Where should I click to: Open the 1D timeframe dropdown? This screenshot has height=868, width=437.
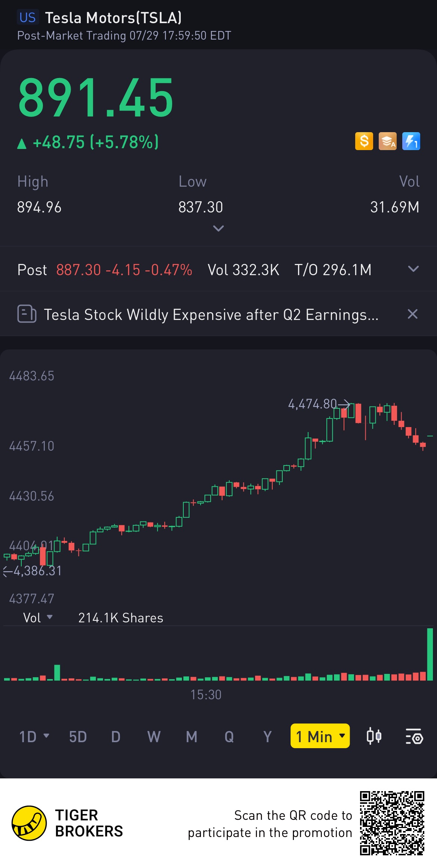(x=34, y=737)
